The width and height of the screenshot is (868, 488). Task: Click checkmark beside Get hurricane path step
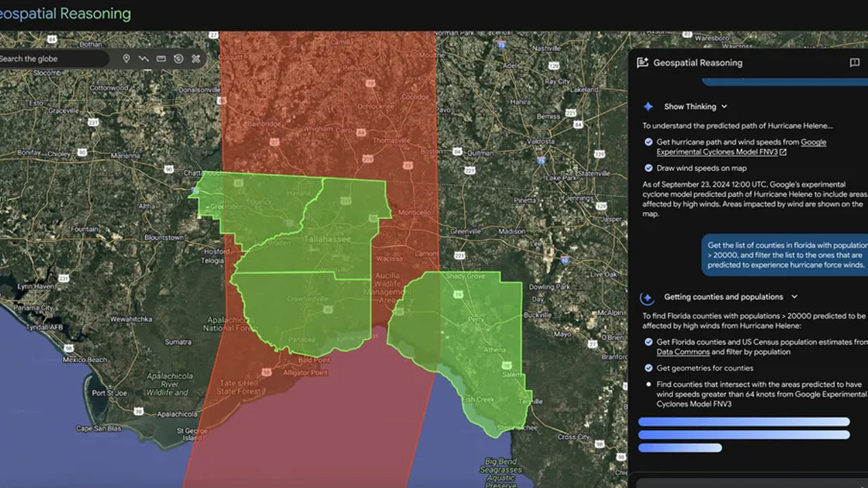tap(648, 142)
